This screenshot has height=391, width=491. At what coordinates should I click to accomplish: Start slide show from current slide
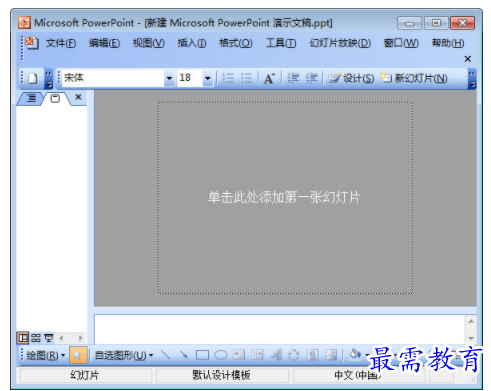(x=49, y=338)
